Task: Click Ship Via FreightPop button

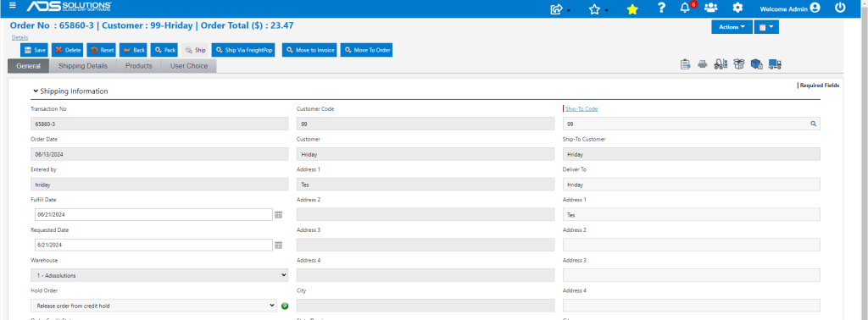Action: (243, 50)
